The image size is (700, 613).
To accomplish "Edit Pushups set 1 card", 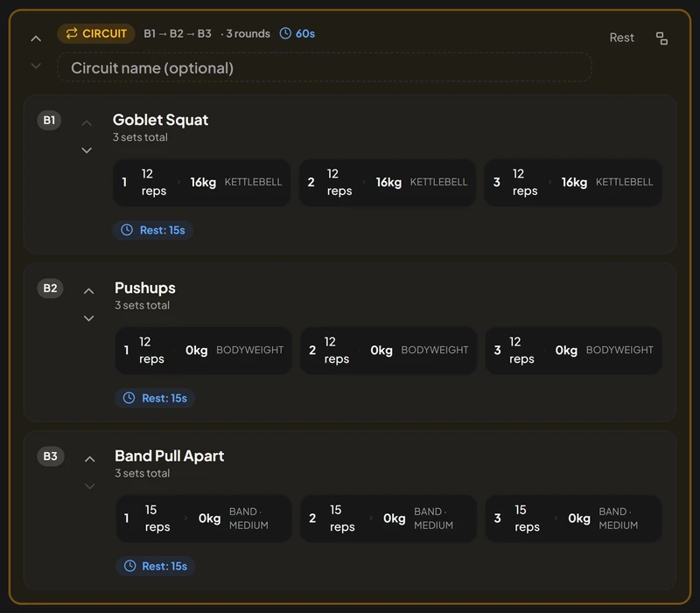I will click(x=204, y=350).
